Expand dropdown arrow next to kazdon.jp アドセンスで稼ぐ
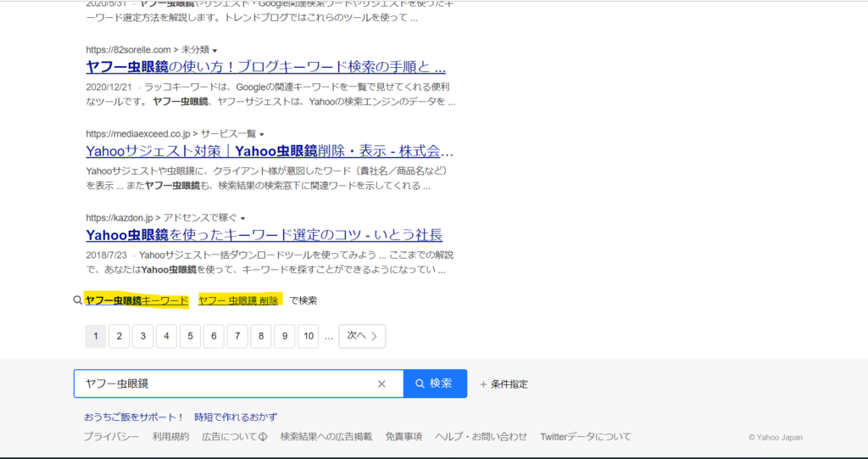 [242, 218]
